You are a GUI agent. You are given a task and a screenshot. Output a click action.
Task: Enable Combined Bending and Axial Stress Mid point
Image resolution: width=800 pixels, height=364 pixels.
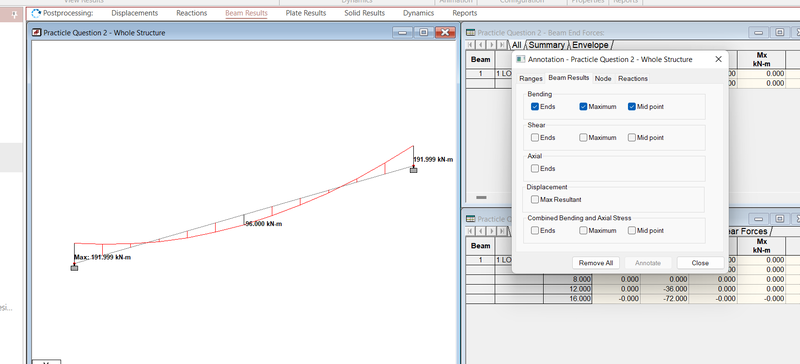click(x=632, y=230)
